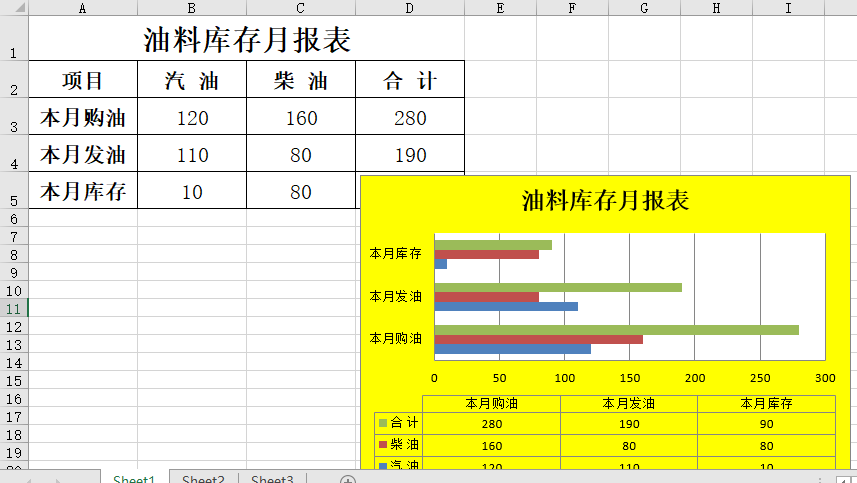The image size is (857, 483).
Task: Select blue 汽油 bar for 本月发油
Action: pyautogui.click(x=506, y=307)
